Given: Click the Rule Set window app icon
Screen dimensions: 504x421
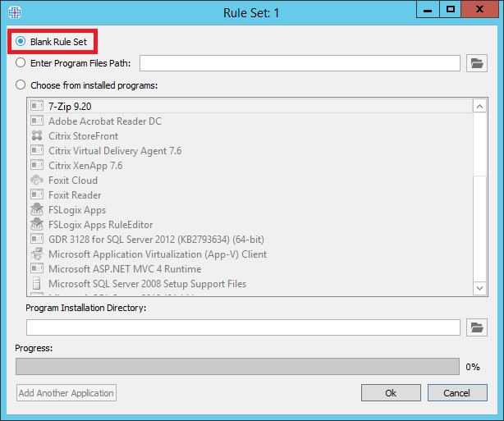Looking at the screenshot, I should tap(15, 12).
